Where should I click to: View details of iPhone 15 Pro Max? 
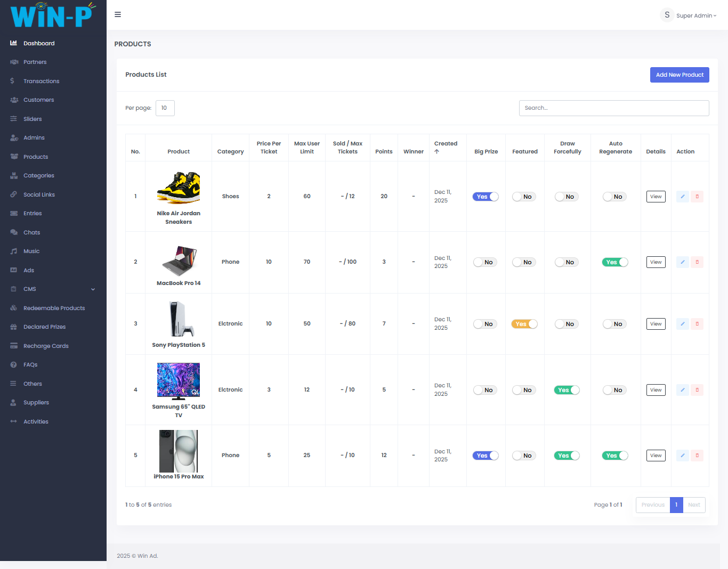click(656, 456)
